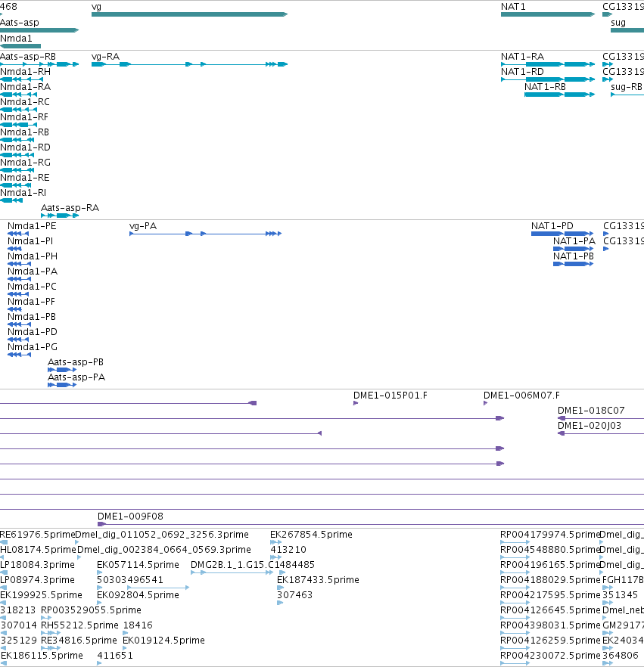Click EST RP004230072.5prime
Image resolution: width=644 pixels, height=667 pixels.
[x=550, y=656]
